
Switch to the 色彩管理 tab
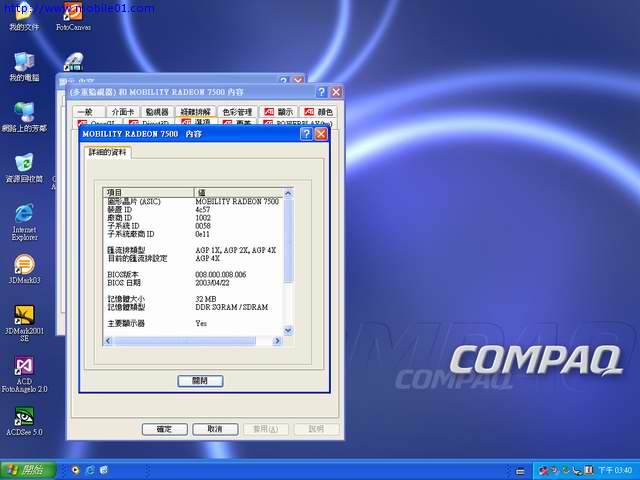tap(237, 111)
